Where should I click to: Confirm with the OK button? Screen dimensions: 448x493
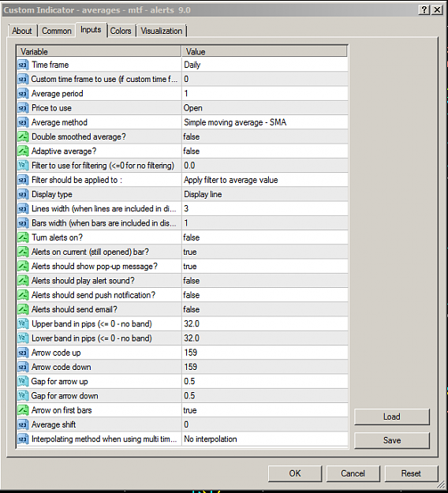click(x=295, y=473)
